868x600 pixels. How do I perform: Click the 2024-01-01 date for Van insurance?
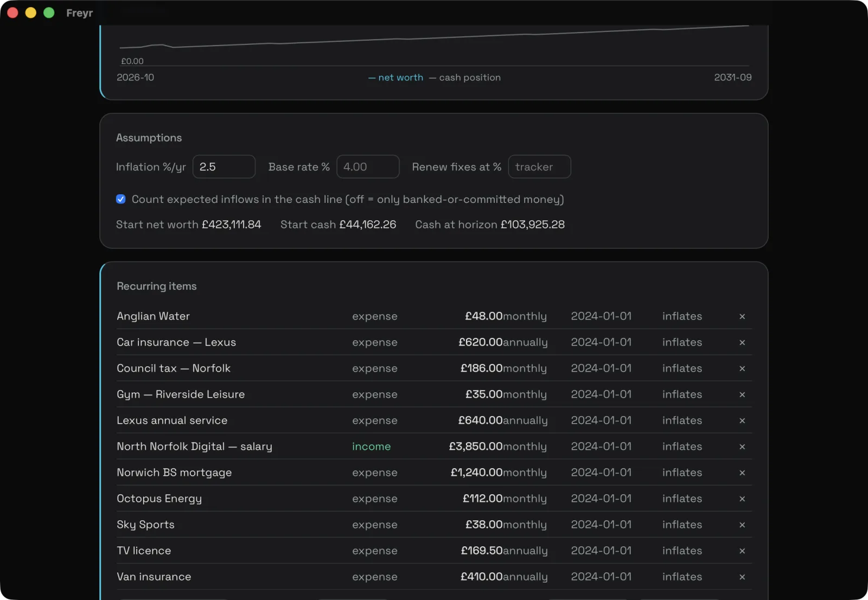point(601,577)
